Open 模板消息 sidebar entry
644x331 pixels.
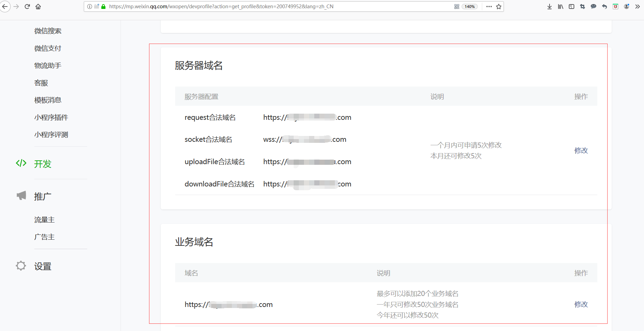48,100
